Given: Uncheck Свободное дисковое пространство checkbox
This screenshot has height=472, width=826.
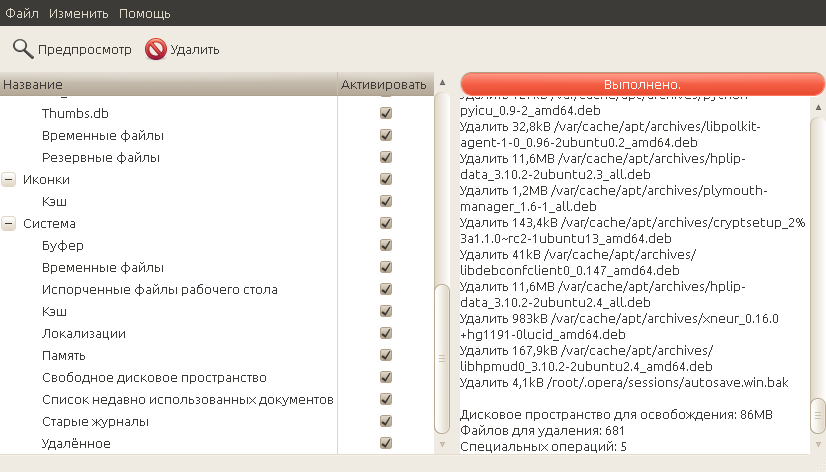Looking at the screenshot, I should pos(386,377).
